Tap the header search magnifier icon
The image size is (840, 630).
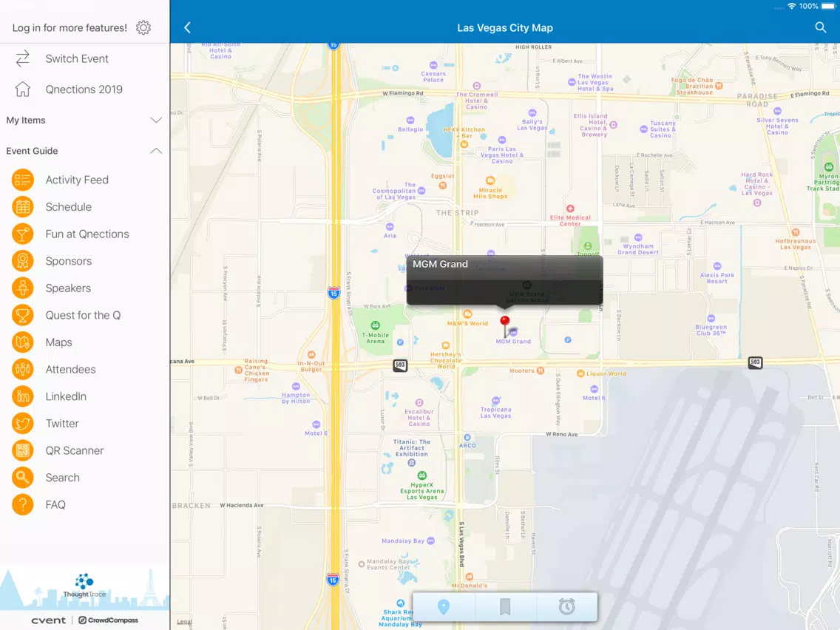coord(820,27)
